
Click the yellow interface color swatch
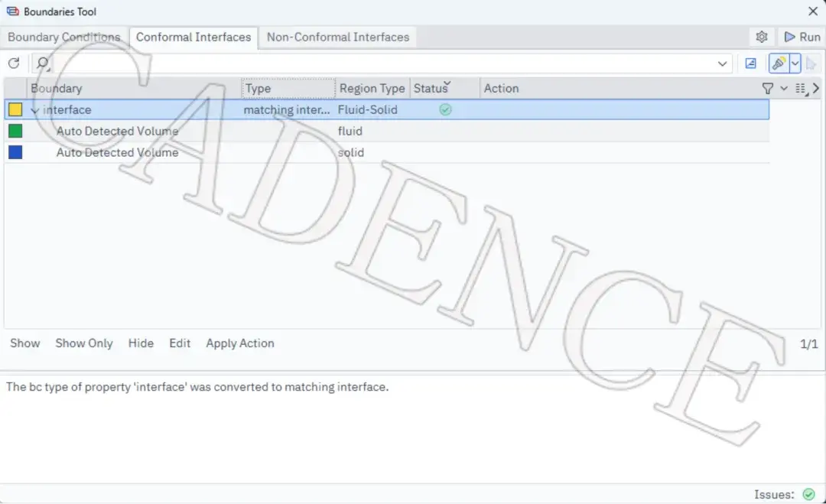[x=15, y=109]
